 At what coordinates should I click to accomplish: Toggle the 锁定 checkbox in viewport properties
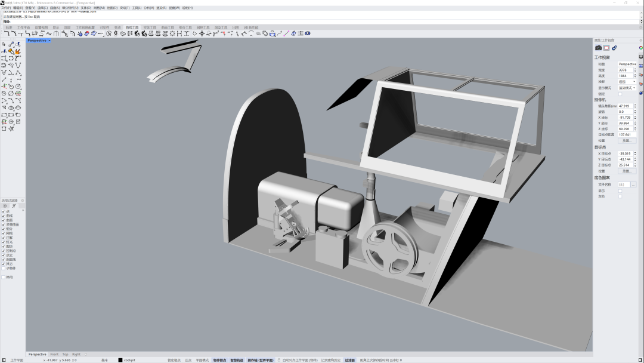coord(620,94)
